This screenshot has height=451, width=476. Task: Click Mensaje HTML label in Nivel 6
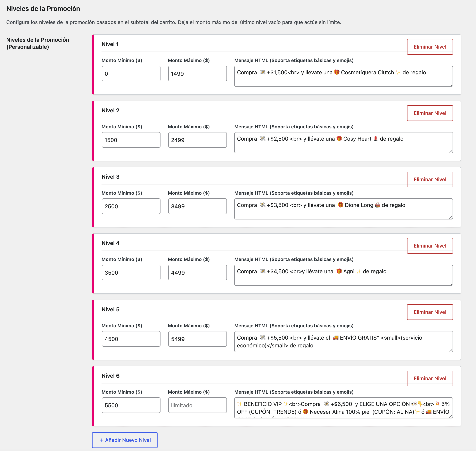click(294, 392)
